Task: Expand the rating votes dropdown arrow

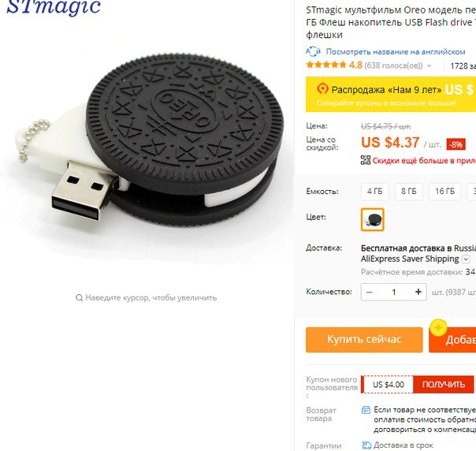Action: click(430, 65)
